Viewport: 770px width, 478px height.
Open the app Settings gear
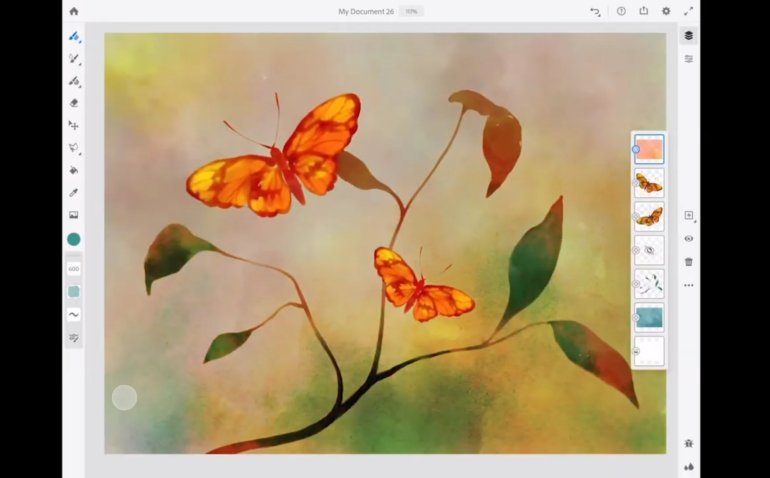tap(666, 11)
